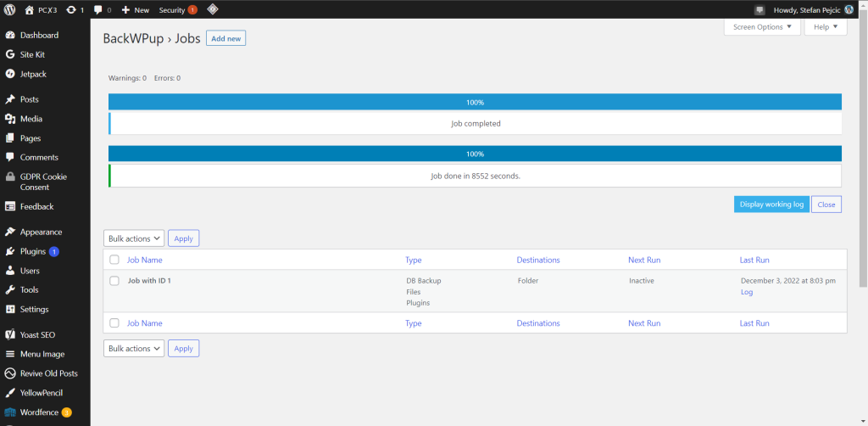Expand the Help panel

pos(826,26)
